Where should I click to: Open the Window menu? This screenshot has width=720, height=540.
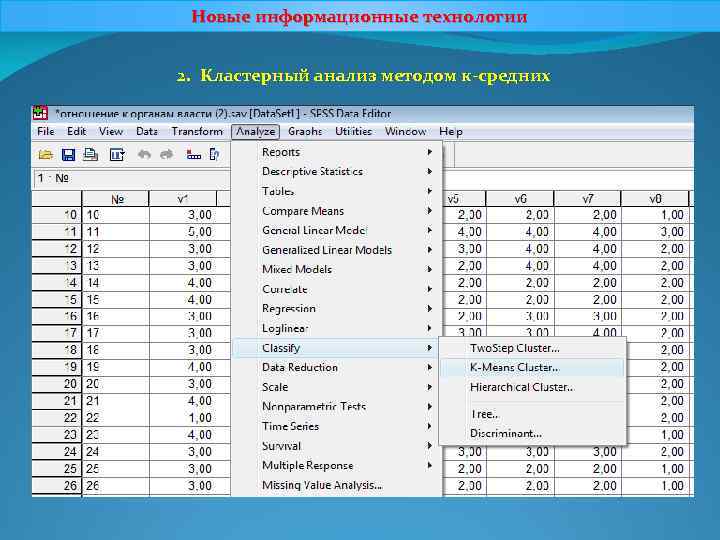point(405,132)
